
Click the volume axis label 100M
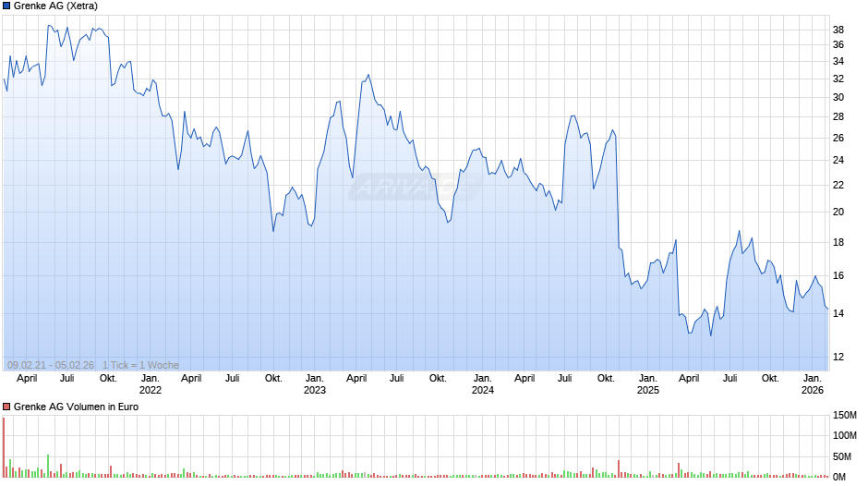click(845, 435)
